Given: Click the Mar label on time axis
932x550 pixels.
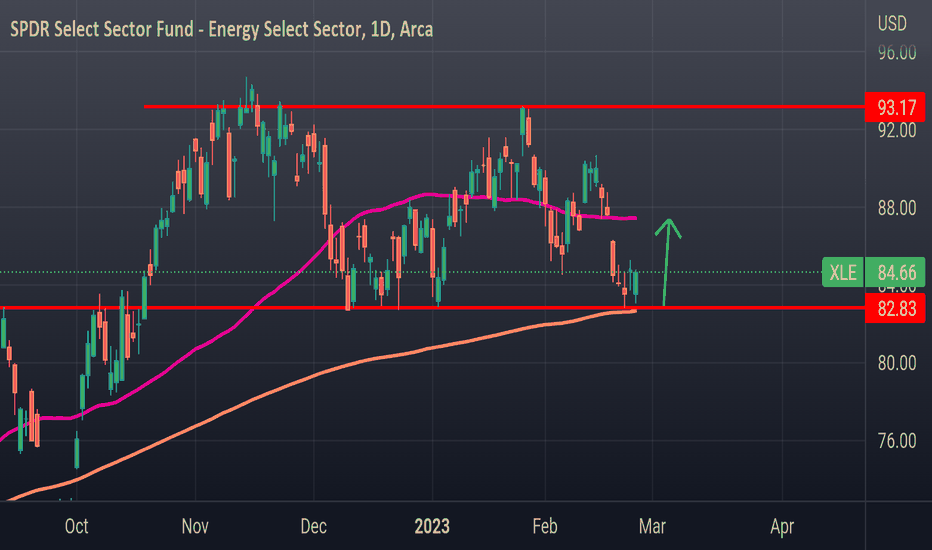Looking at the screenshot, I should click(652, 526).
